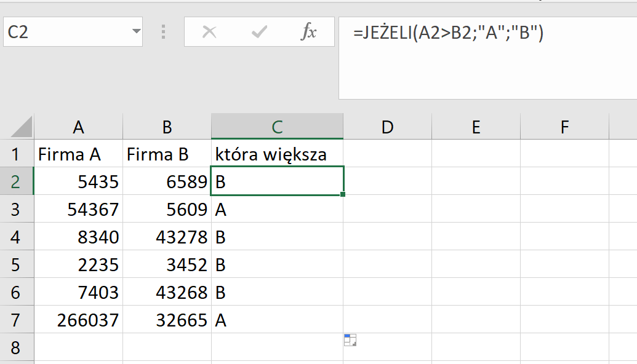Select the 'Firma B' header cell
The height and width of the screenshot is (364, 637).
point(166,154)
